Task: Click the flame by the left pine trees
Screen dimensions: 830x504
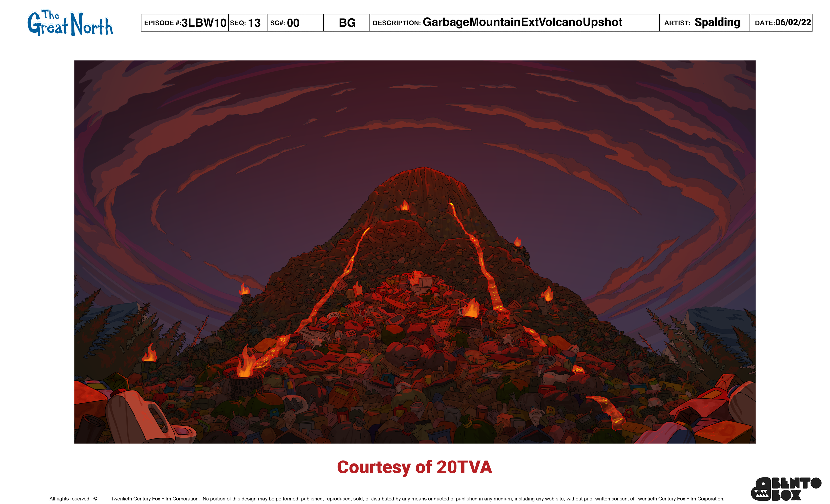Action: pos(149,353)
